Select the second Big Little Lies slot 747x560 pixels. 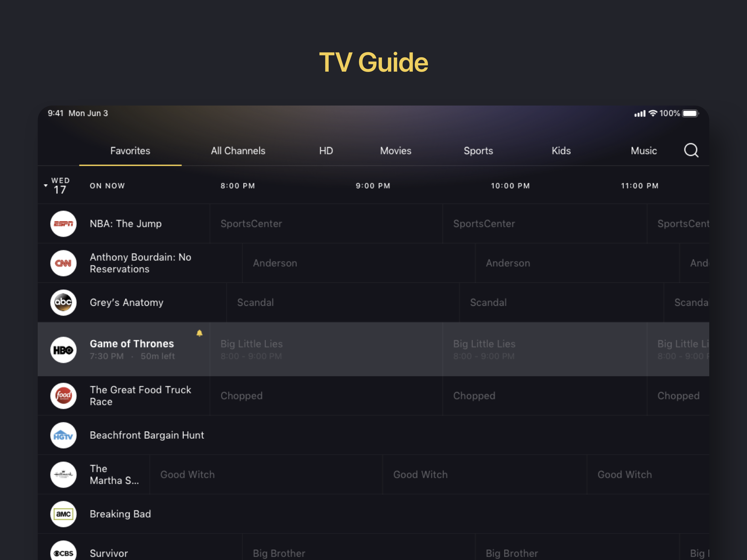[x=545, y=349]
